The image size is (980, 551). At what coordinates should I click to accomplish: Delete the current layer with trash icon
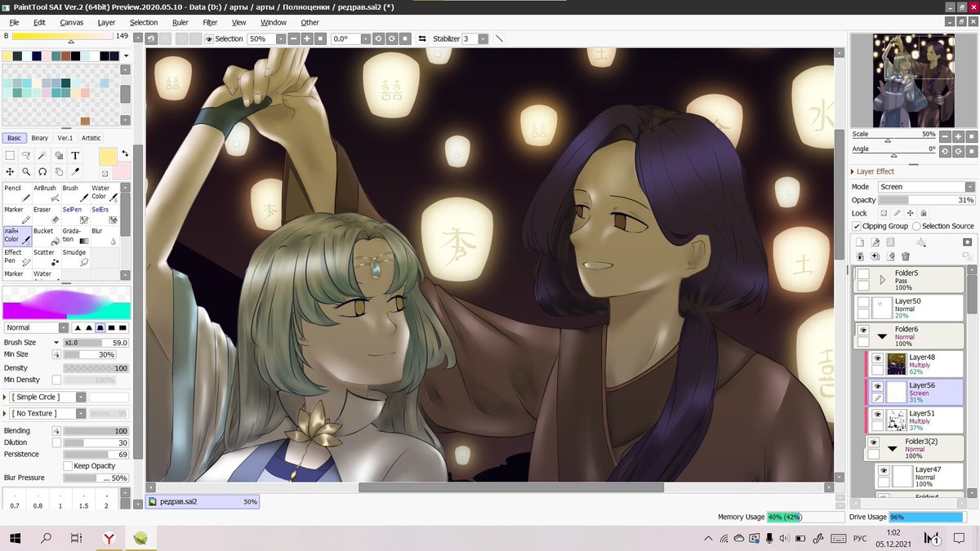pos(906,256)
